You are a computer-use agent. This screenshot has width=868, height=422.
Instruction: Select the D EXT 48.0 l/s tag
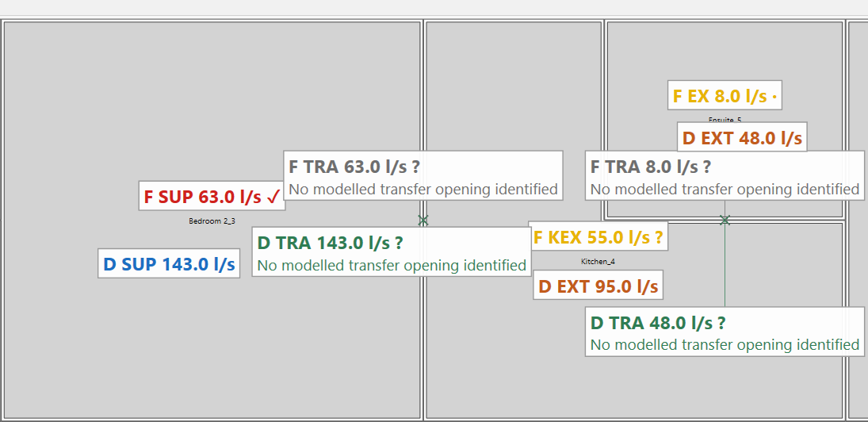(742, 137)
